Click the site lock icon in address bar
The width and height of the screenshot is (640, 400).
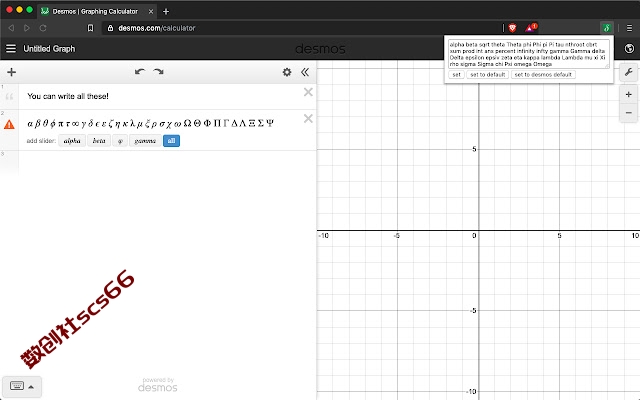tap(110, 28)
